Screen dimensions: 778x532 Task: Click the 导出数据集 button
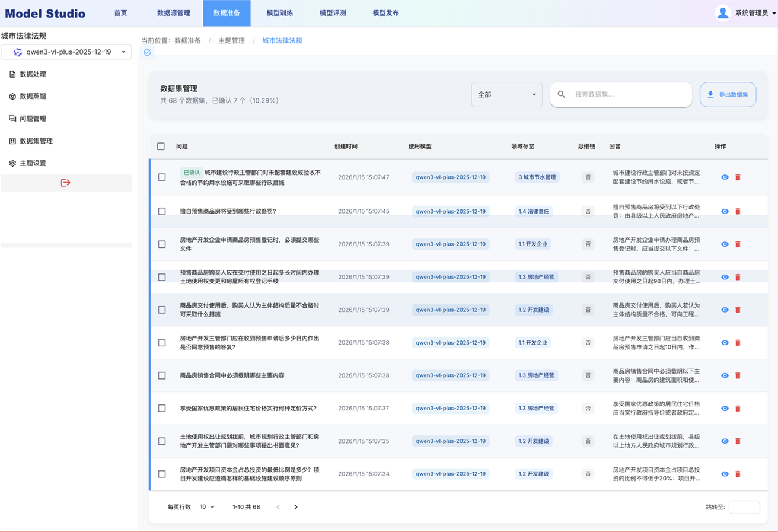tap(728, 94)
